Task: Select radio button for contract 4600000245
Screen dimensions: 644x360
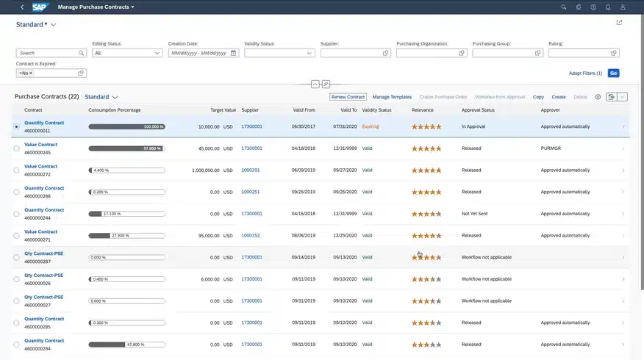Action: (x=16, y=148)
